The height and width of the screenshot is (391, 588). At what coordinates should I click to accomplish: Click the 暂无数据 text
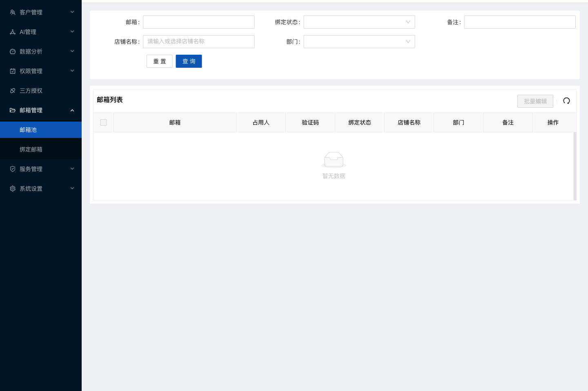pyautogui.click(x=334, y=176)
